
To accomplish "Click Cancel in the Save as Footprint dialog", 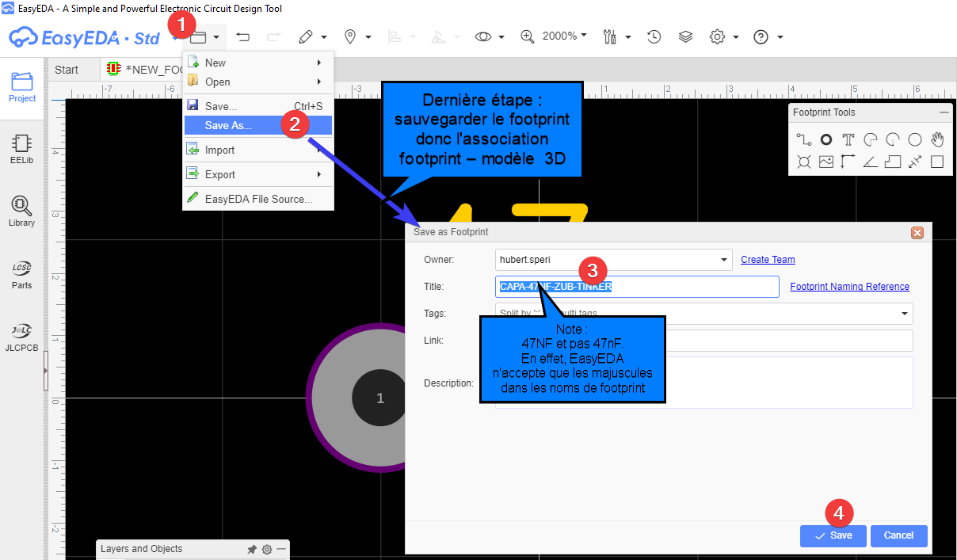I will click(898, 535).
